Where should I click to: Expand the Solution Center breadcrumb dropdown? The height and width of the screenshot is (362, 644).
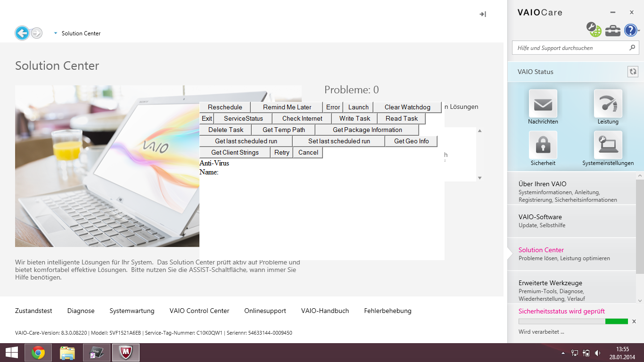(x=55, y=33)
